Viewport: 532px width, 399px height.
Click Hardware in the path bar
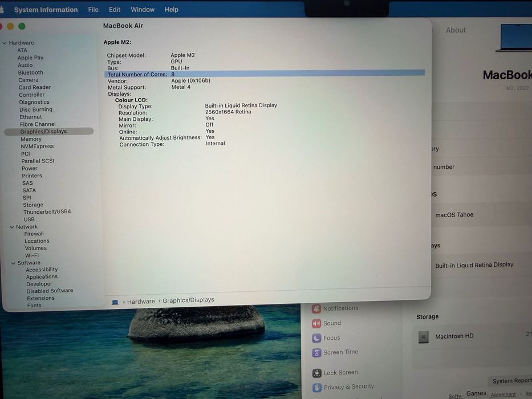point(141,302)
